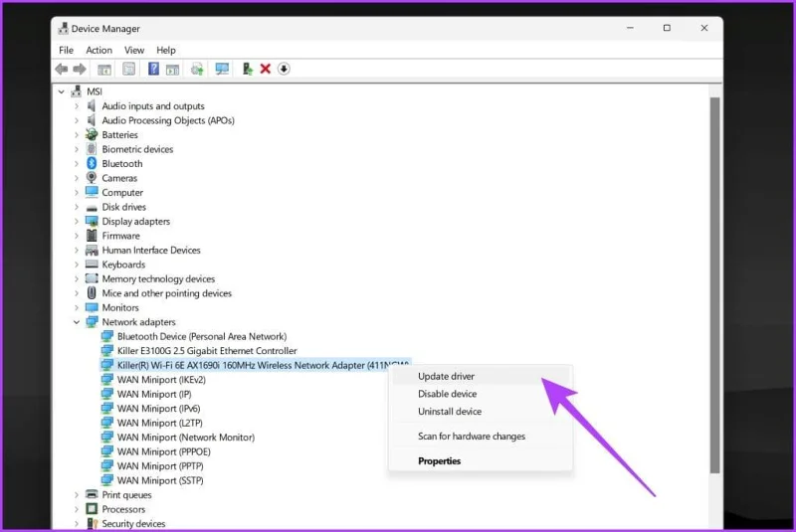Expand the Bluetooth category chevron
The image size is (796, 532).
pyautogui.click(x=77, y=163)
